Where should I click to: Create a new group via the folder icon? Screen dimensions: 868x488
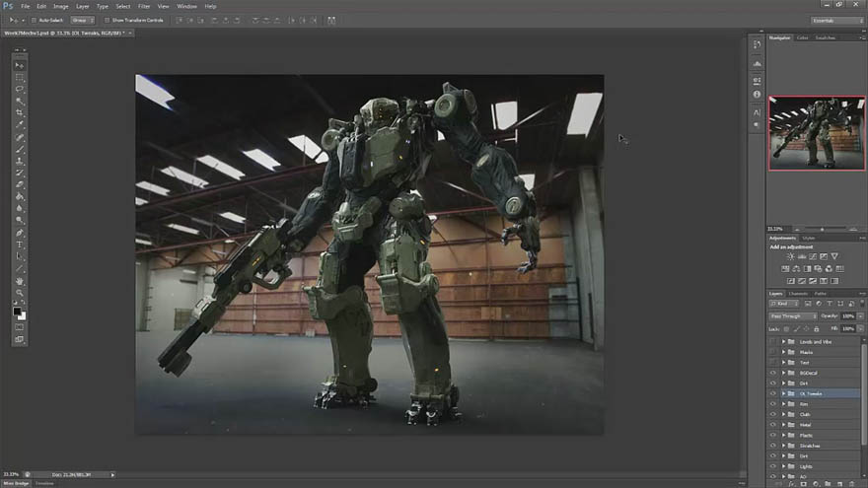click(828, 484)
